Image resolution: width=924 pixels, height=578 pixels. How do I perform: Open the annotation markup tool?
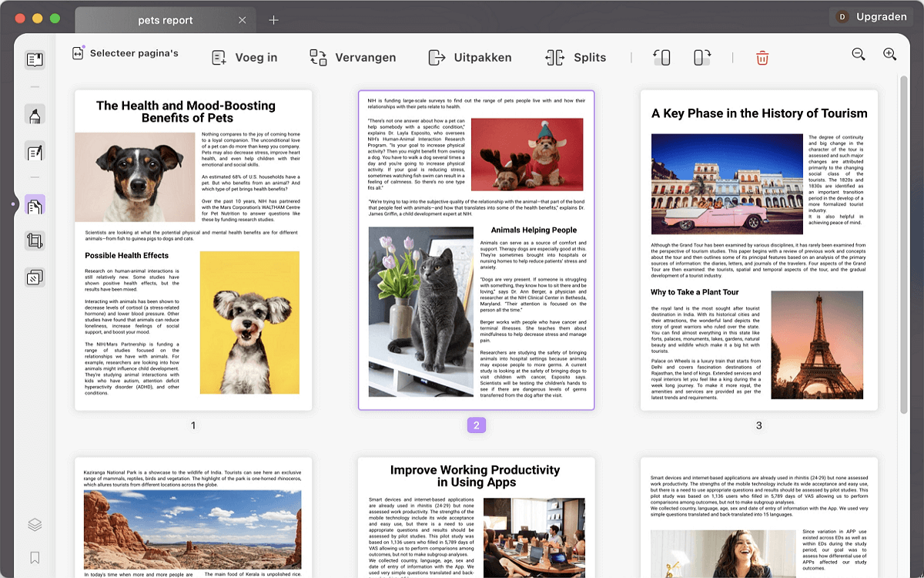tap(35, 114)
